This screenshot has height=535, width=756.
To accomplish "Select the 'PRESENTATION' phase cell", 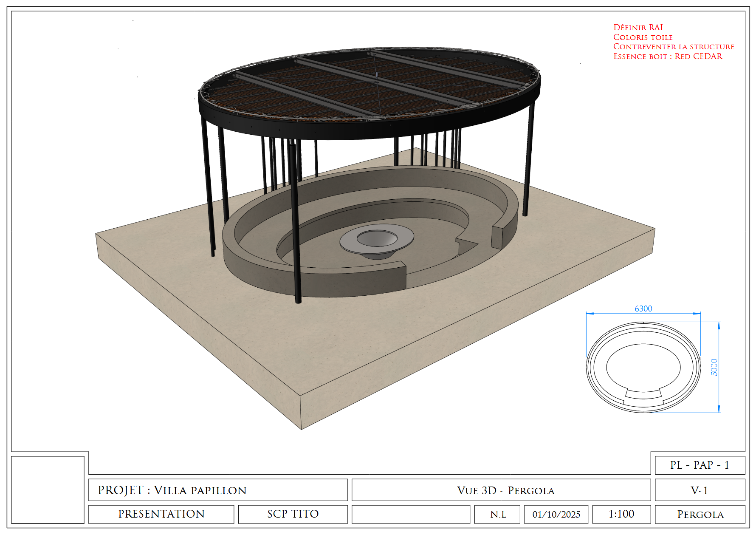I will (x=161, y=514).
